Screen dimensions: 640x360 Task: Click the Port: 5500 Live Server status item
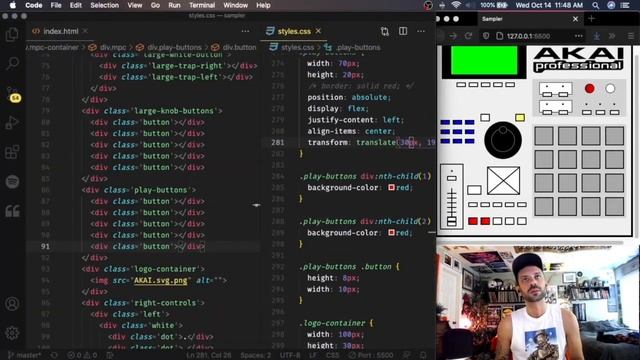(371, 355)
